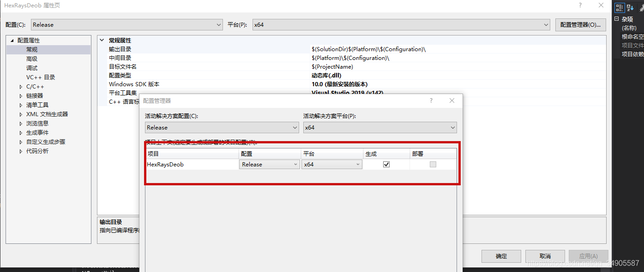
Task: Open HexRaysDeob row's x64 platform dropdown
Action: [x=331, y=164]
